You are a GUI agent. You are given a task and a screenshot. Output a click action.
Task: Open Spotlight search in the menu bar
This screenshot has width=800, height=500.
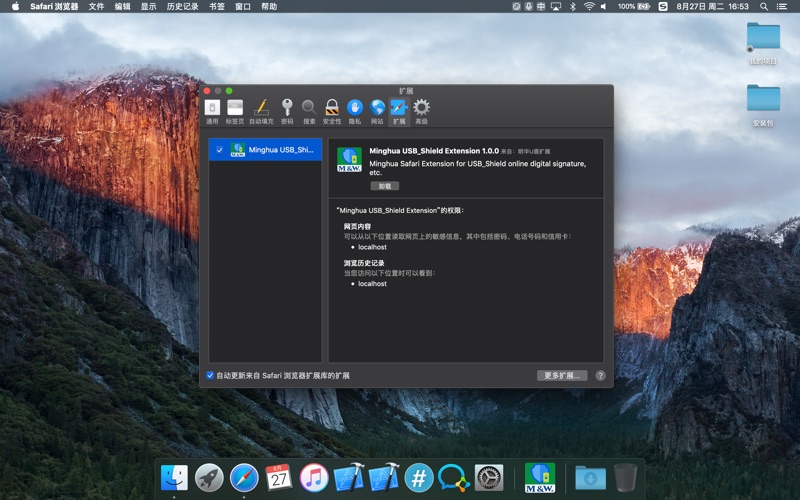pyautogui.click(x=764, y=6)
